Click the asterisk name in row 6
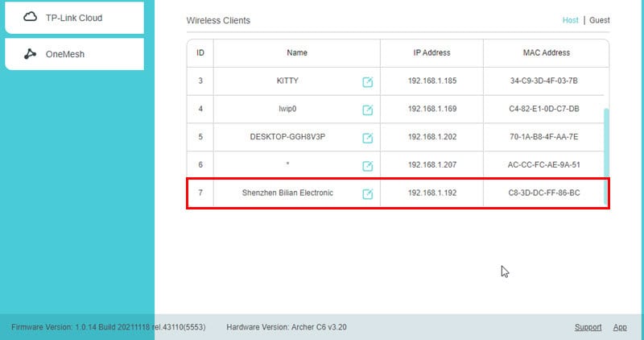The image size is (644, 340). point(287,164)
